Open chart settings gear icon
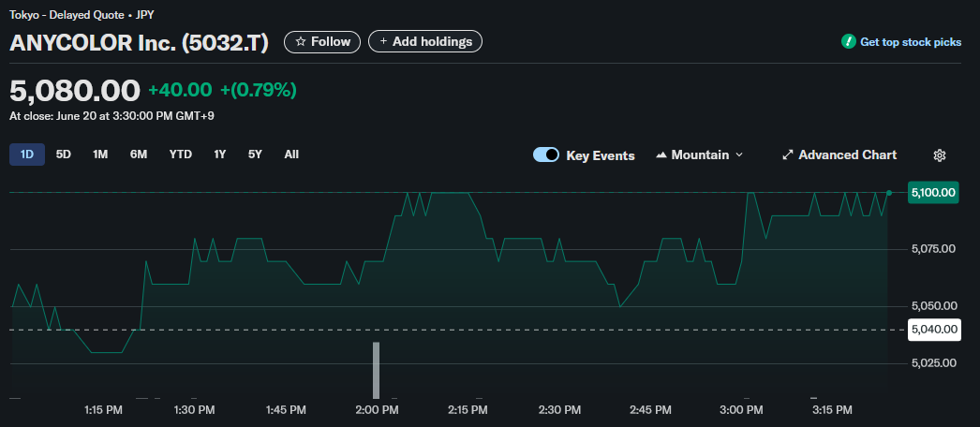980x427 pixels. [939, 155]
